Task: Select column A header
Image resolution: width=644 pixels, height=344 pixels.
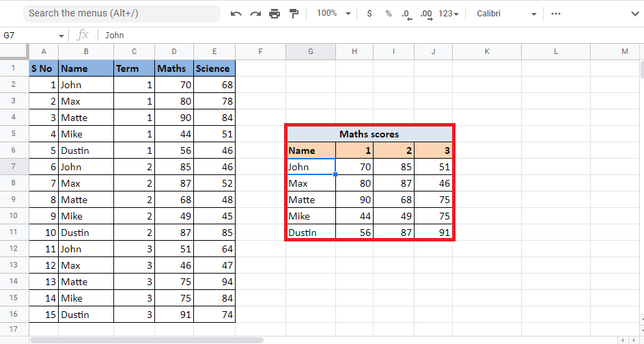Action: [x=44, y=51]
